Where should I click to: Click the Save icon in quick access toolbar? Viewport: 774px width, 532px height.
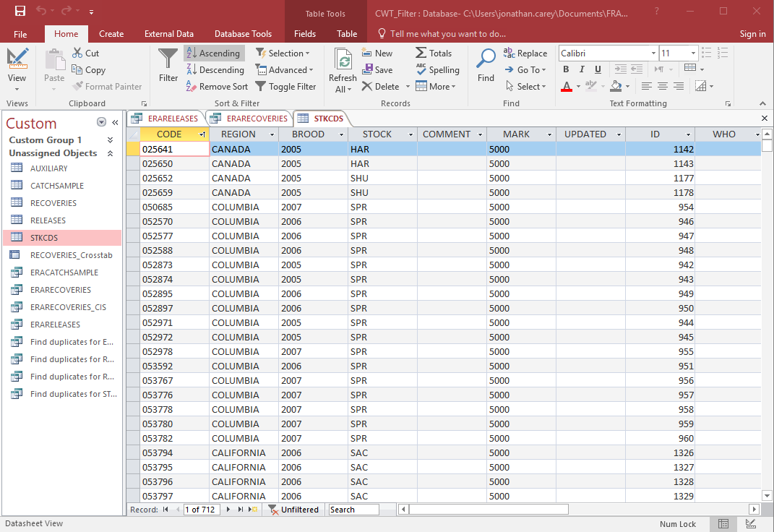click(x=20, y=11)
